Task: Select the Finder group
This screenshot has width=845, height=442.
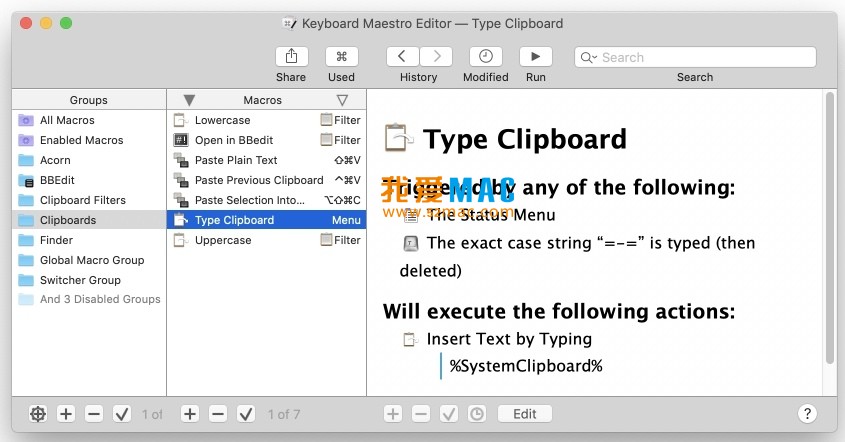Action: 89,240
